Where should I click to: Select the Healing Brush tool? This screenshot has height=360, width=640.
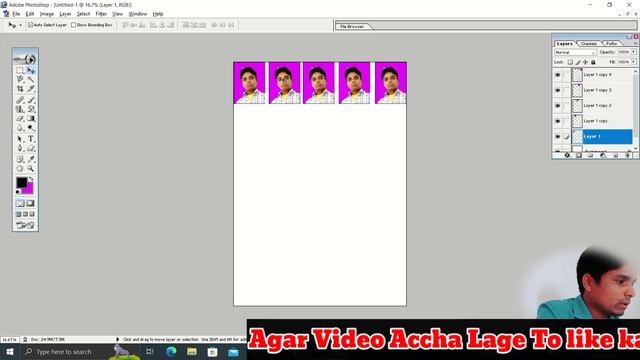pos(20,100)
